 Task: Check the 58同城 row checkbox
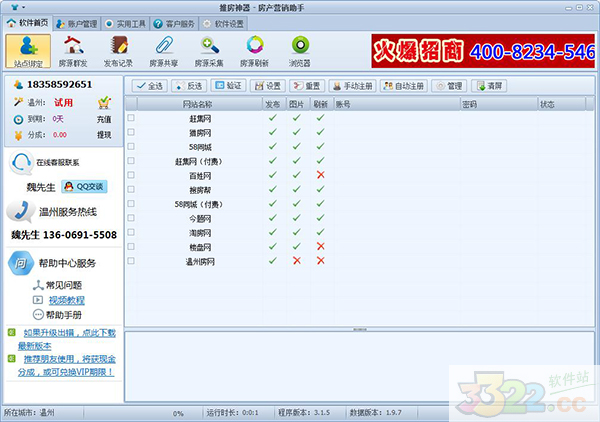point(131,146)
